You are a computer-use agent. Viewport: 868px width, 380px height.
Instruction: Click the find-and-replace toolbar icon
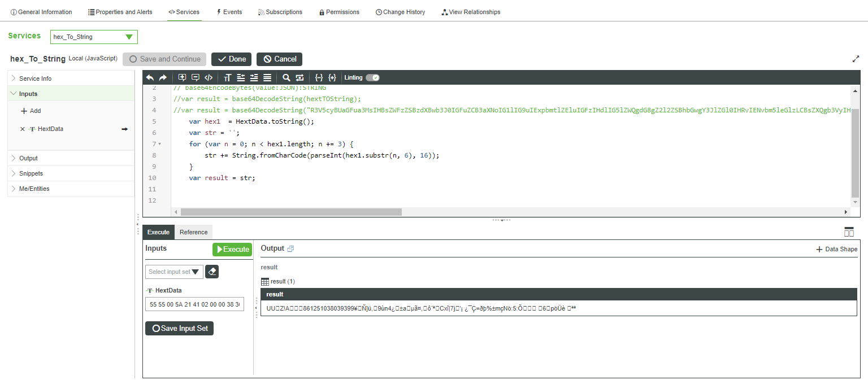(300, 77)
